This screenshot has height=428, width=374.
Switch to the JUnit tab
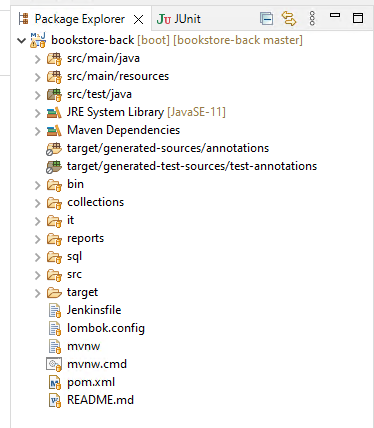179,19
